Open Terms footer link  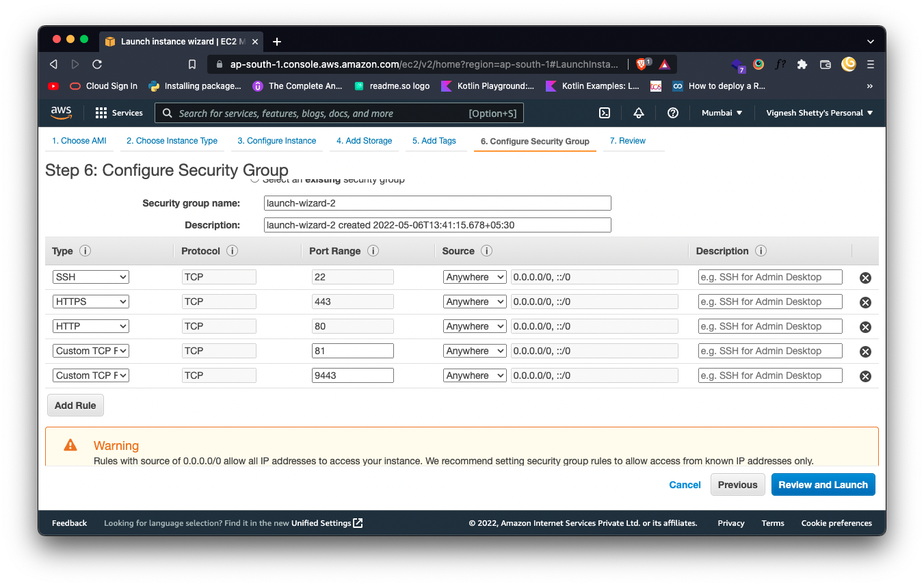[x=773, y=523]
